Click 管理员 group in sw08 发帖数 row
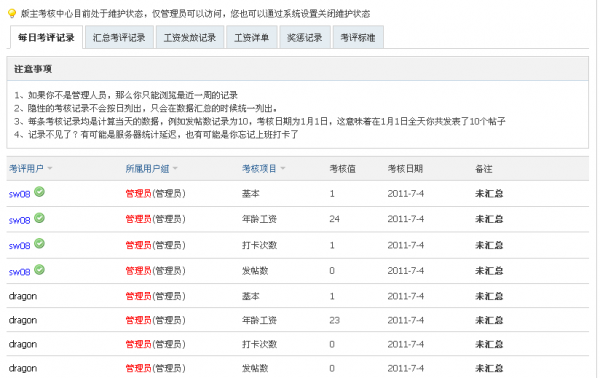 (x=139, y=271)
